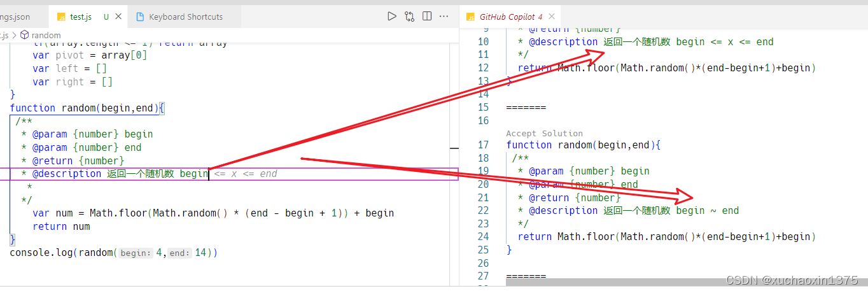This screenshot has width=868, height=291.
Task: Close the test.js tab
Action: (120, 17)
